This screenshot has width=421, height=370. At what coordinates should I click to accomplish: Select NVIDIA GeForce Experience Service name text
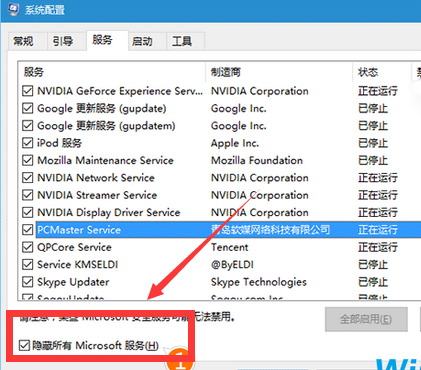pos(120,91)
